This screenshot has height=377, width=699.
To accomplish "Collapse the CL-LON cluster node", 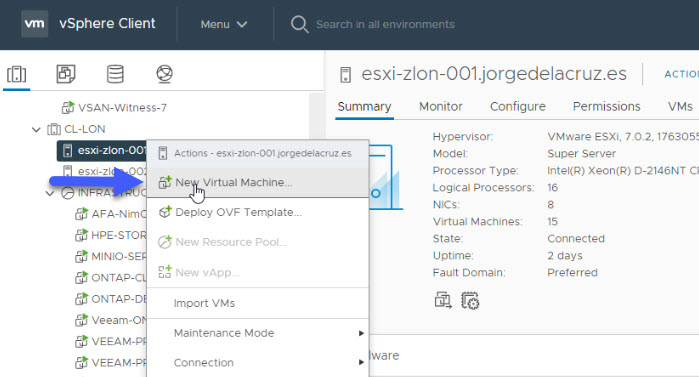I will (x=36, y=130).
